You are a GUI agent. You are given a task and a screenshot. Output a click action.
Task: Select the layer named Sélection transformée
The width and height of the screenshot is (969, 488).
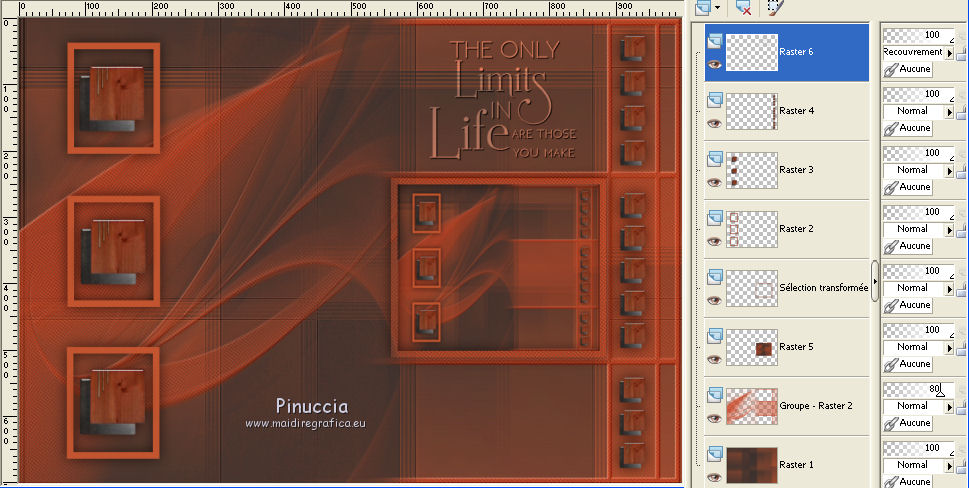[x=824, y=287]
